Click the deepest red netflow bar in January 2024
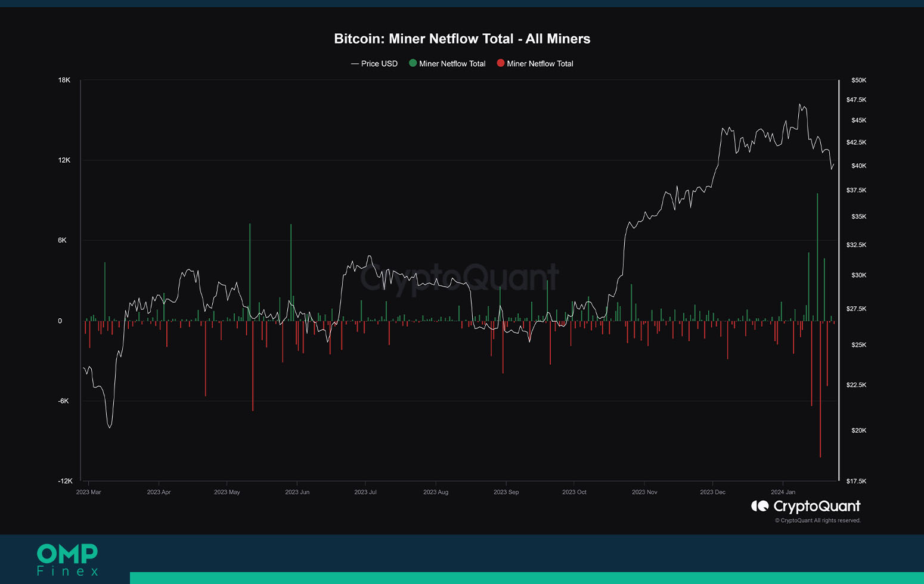 (x=820, y=389)
